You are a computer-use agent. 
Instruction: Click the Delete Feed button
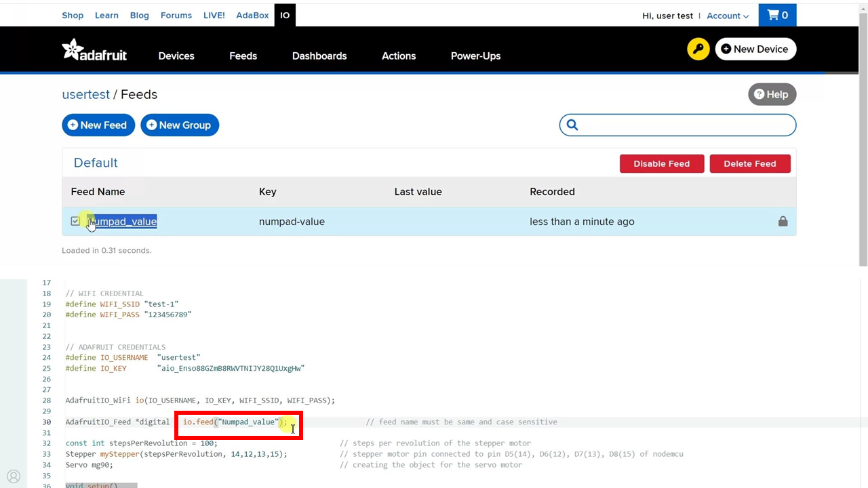750,163
